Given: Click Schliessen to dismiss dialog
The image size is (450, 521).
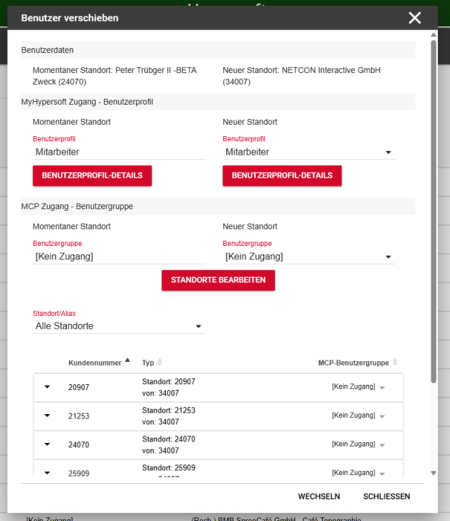Looking at the screenshot, I should 387,496.
